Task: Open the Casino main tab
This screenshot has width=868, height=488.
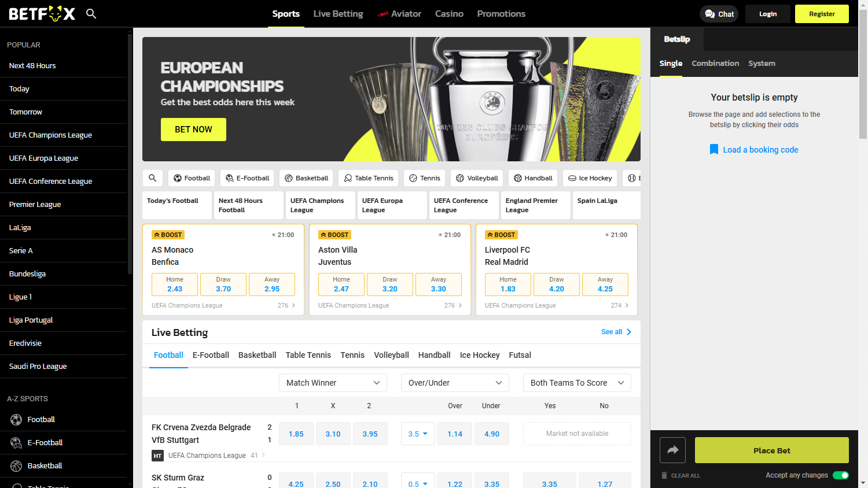Action: click(x=449, y=14)
